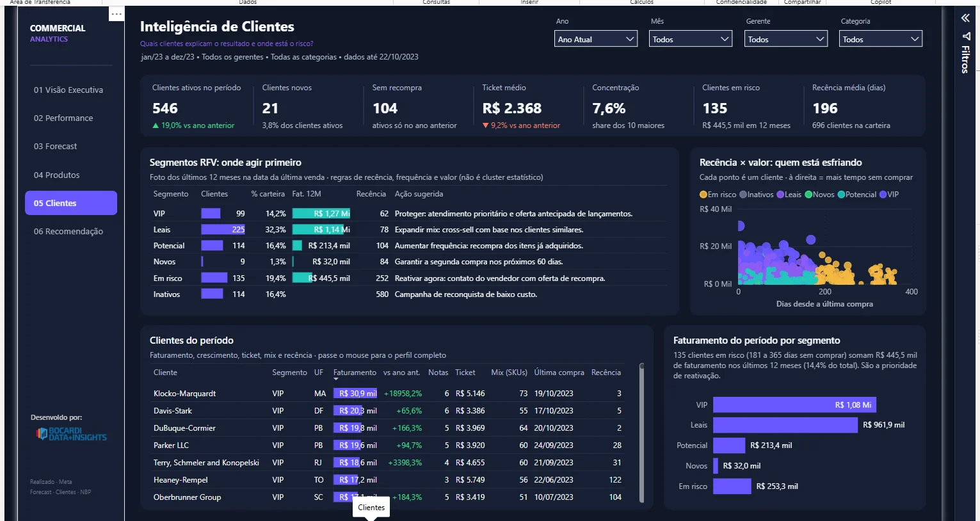Click the Em risco legend swatch
Screen dimensions: 980x521
(703, 195)
